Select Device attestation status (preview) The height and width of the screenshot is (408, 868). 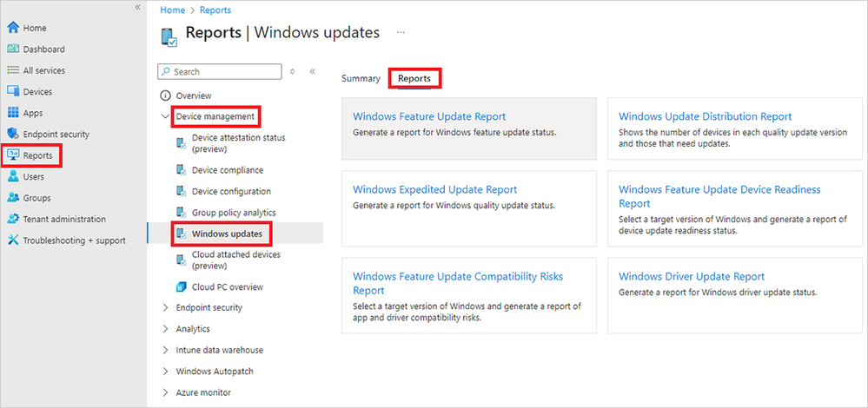239,144
